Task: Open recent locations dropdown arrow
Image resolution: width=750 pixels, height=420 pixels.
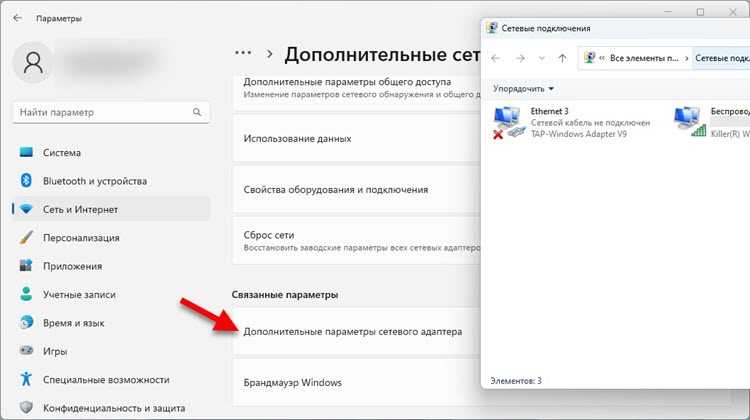Action: [541, 58]
